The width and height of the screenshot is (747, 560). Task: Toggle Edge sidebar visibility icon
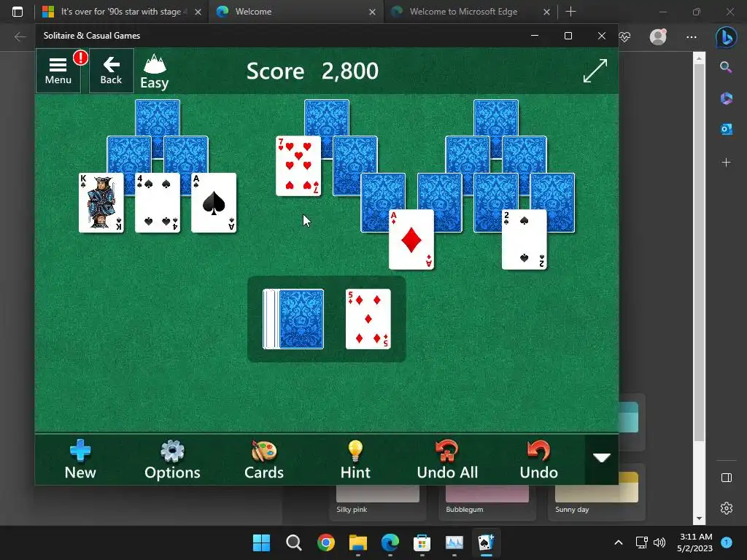coord(726,478)
